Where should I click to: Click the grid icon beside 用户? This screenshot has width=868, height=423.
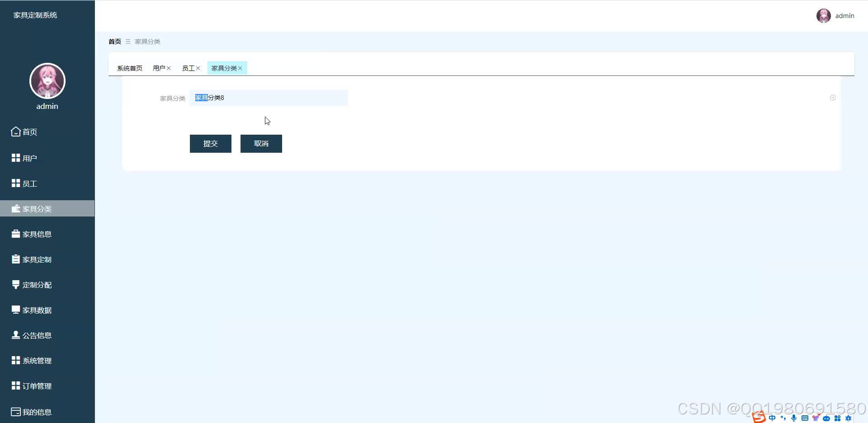tap(16, 158)
